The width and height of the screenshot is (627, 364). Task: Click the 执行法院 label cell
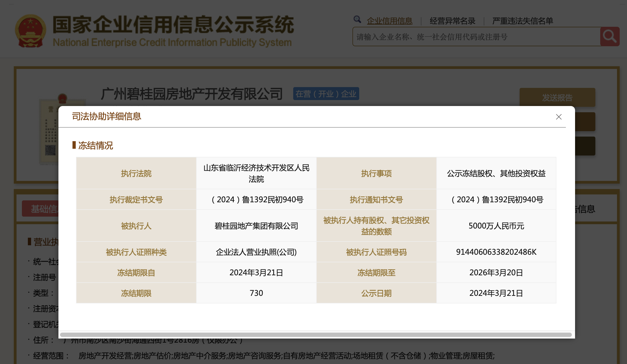pyautogui.click(x=136, y=173)
